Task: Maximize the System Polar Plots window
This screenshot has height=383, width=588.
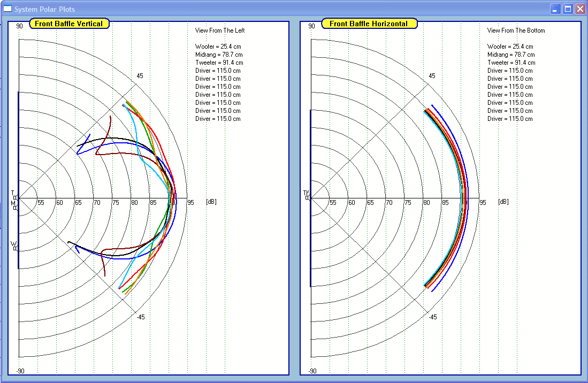Action: pos(568,9)
